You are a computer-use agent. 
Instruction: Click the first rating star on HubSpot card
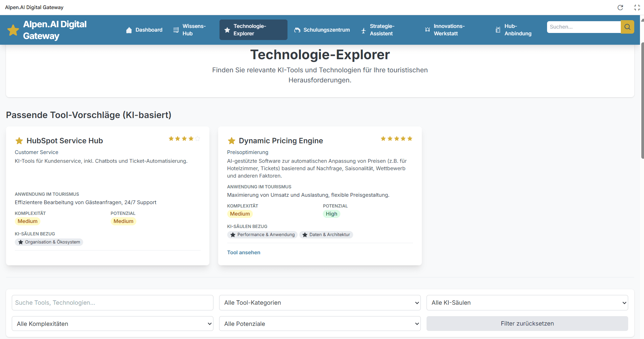pyautogui.click(x=171, y=139)
